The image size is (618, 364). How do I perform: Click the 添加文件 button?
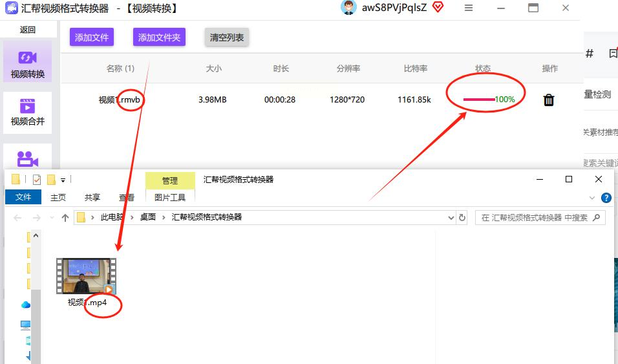(x=91, y=37)
